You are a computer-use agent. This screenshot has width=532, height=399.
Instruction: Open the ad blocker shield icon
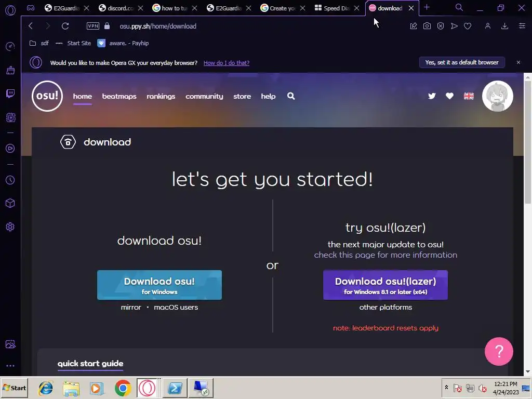click(x=441, y=26)
